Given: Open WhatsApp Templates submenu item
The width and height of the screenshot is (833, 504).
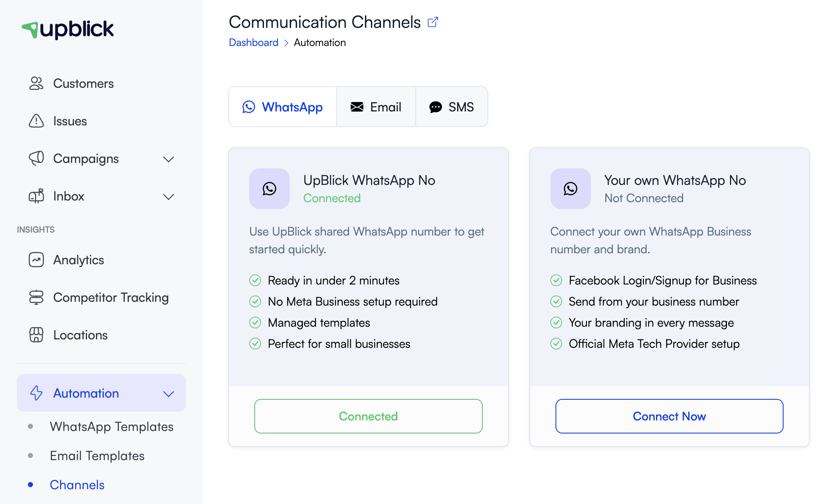Looking at the screenshot, I should 112,427.
